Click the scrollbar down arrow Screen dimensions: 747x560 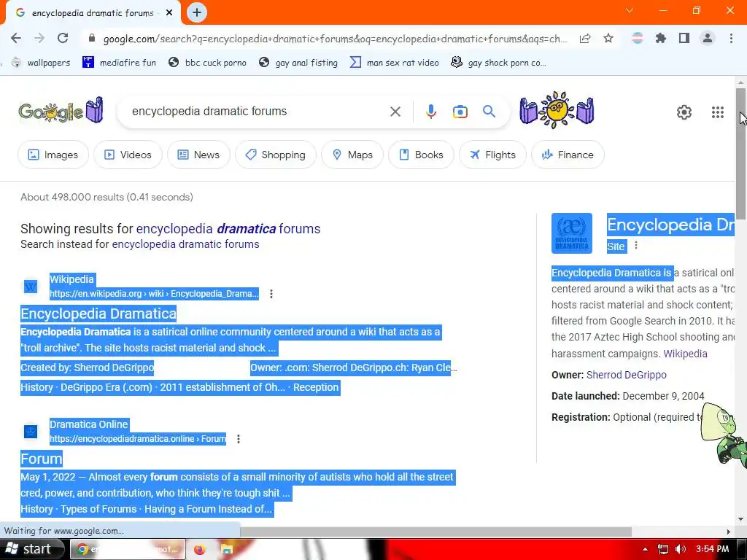(741, 519)
